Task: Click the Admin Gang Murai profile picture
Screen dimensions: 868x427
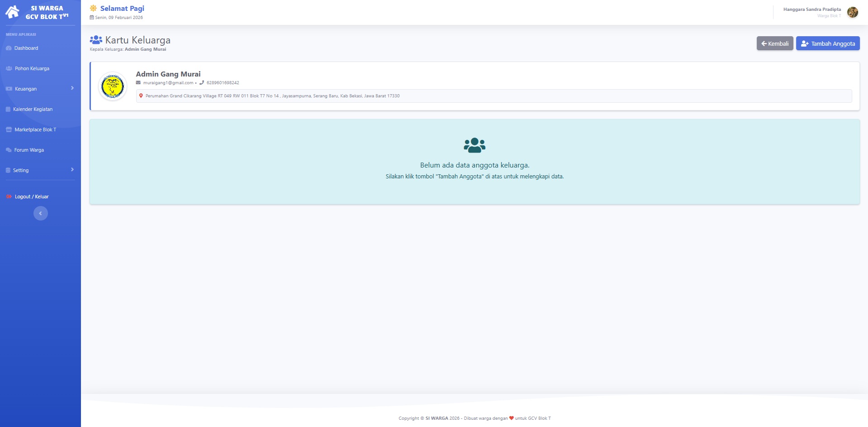Action: (x=113, y=86)
